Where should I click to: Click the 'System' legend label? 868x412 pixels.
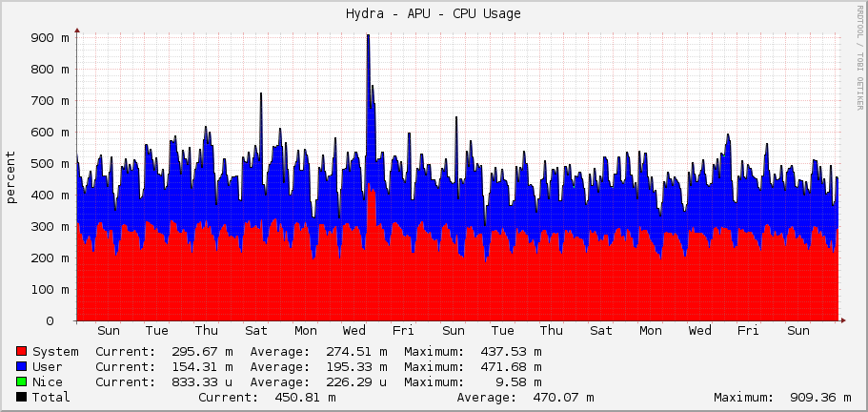coord(55,352)
